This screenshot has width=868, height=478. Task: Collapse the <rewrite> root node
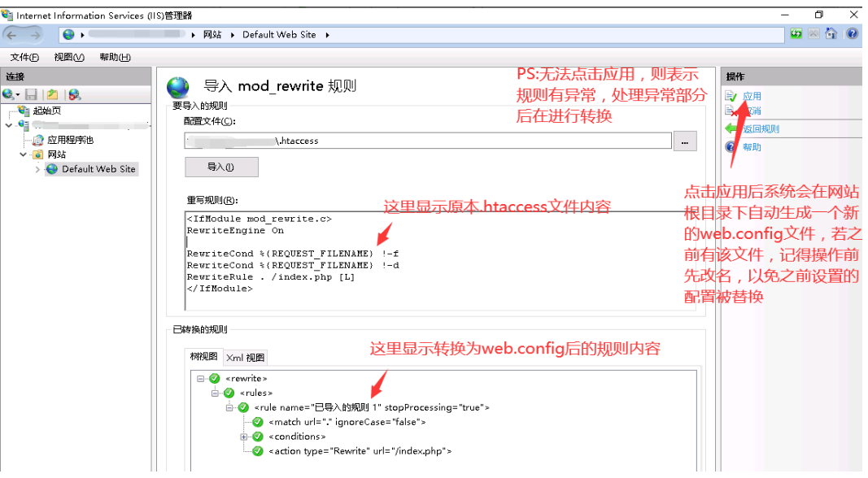200,378
